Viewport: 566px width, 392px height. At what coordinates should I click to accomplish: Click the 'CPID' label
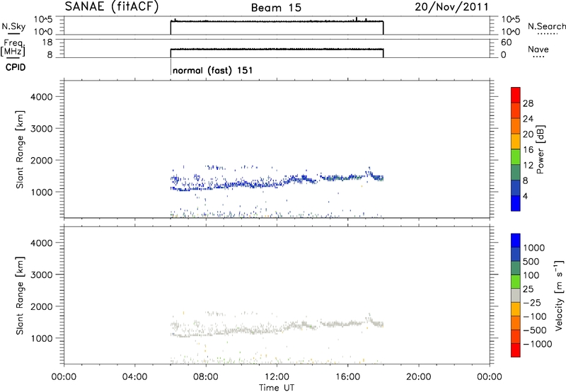click(x=16, y=67)
